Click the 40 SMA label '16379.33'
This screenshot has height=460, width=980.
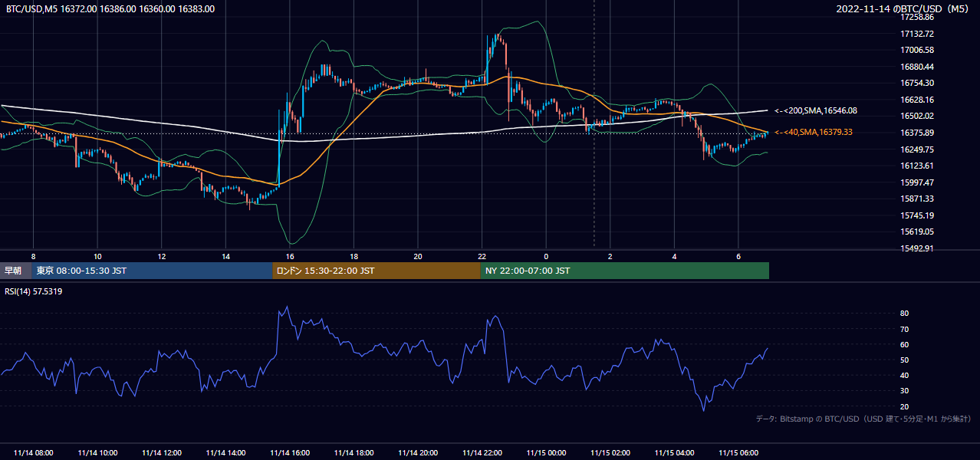(x=836, y=133)
